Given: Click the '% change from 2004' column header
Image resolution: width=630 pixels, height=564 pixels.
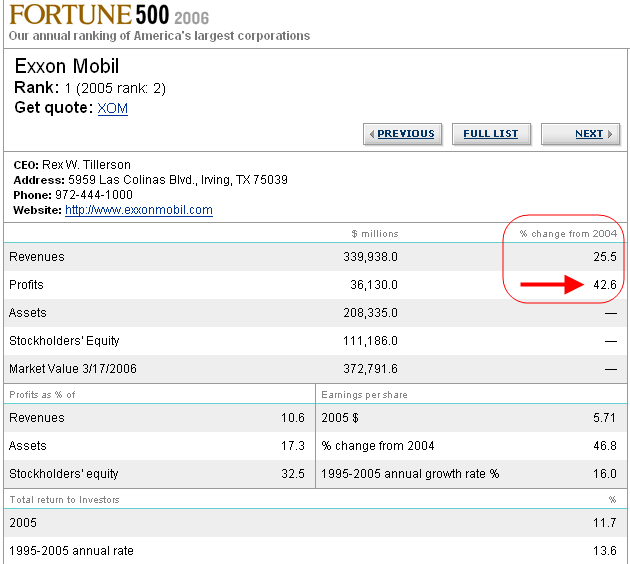Looking at the screenshot, I should 569,234.
